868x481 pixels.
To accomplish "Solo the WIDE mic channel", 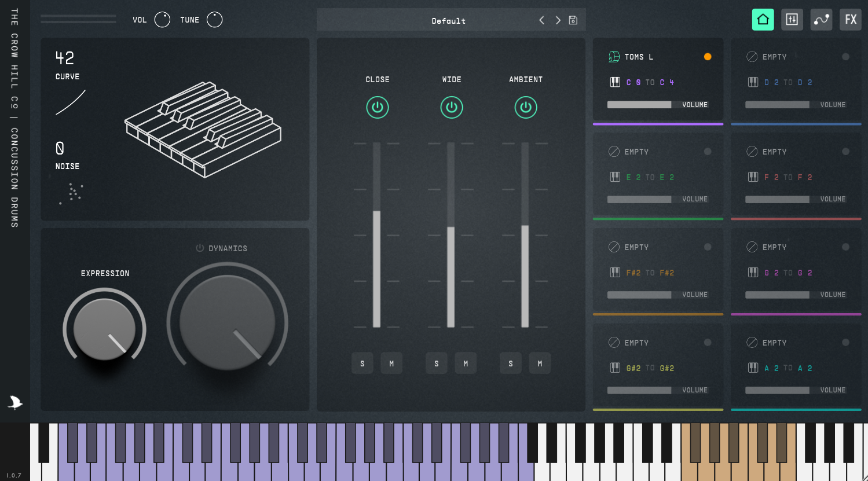I will click(x=436, y=363).
